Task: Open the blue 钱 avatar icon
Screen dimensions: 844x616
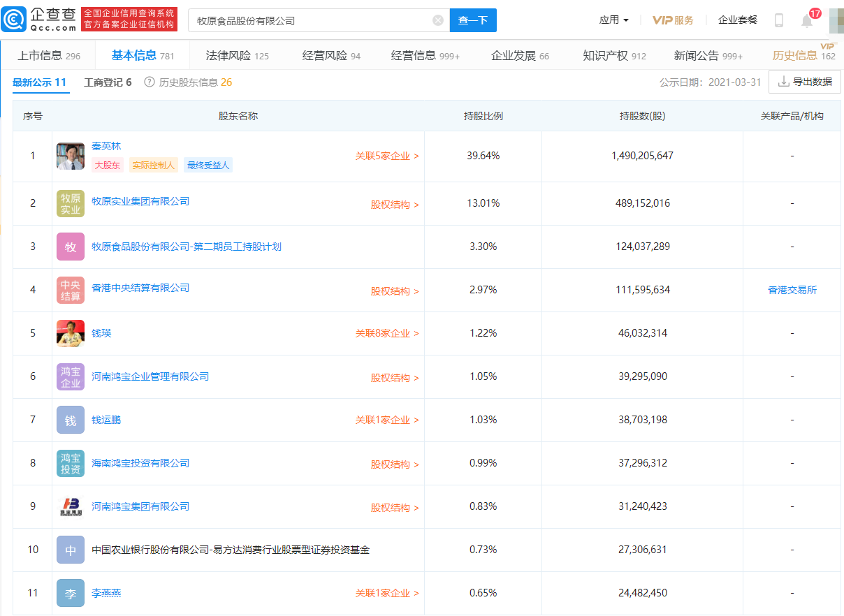Action: pos(71,420)
